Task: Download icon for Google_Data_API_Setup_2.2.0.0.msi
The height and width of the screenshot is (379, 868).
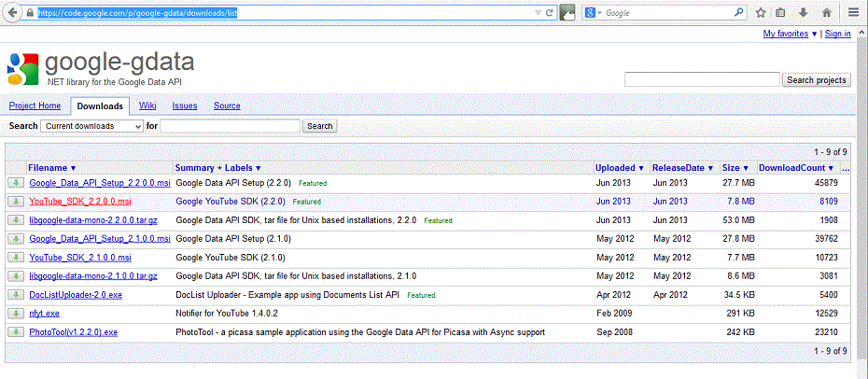Action: 16,183
